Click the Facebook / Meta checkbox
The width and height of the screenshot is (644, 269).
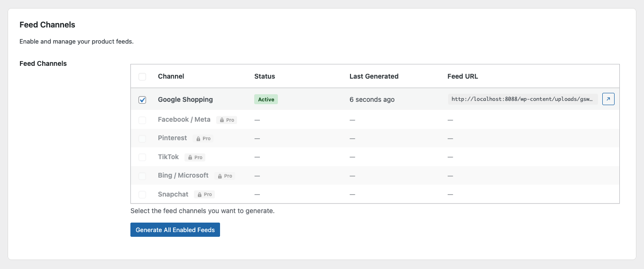(142, 120)
